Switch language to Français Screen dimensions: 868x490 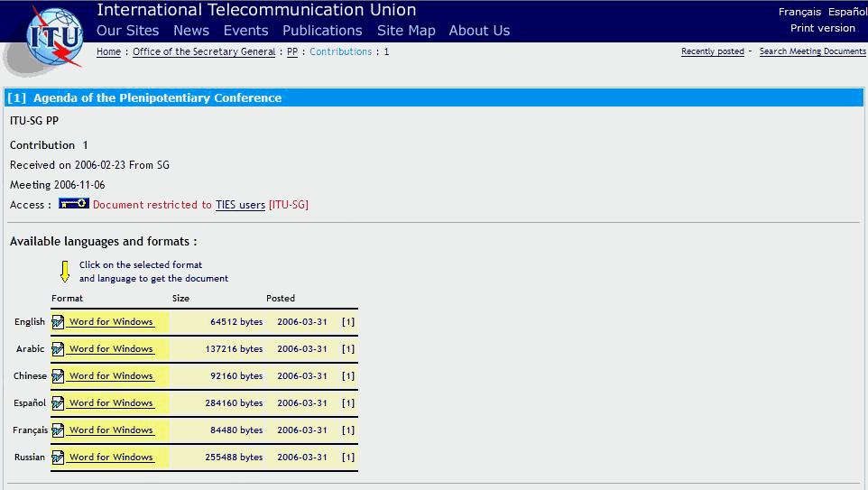tap(799, 12)
